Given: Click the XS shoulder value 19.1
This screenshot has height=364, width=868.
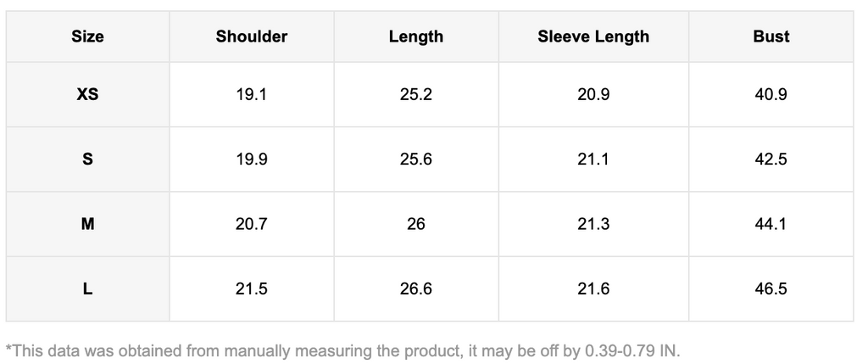Looking at the screenshot, I should pos(252,94).
